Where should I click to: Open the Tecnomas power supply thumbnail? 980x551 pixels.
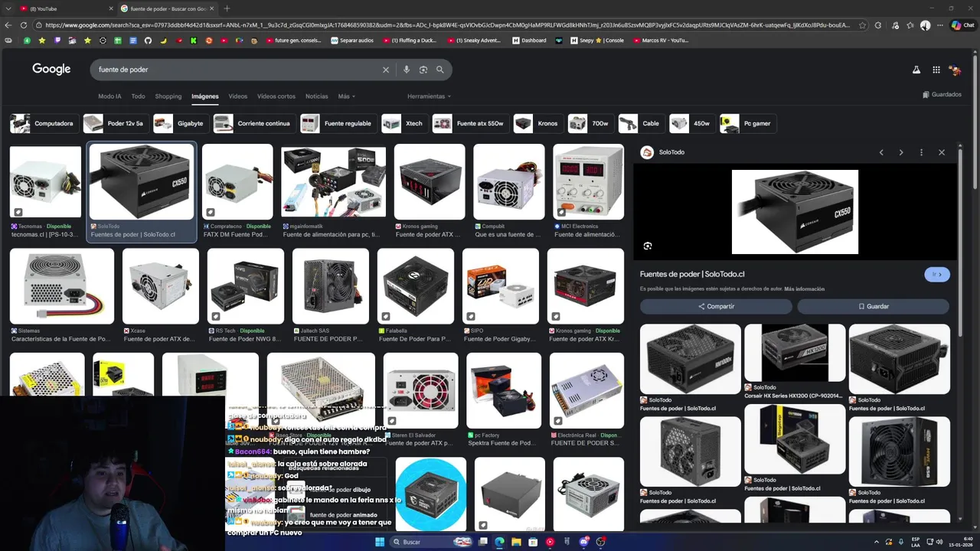45,182
